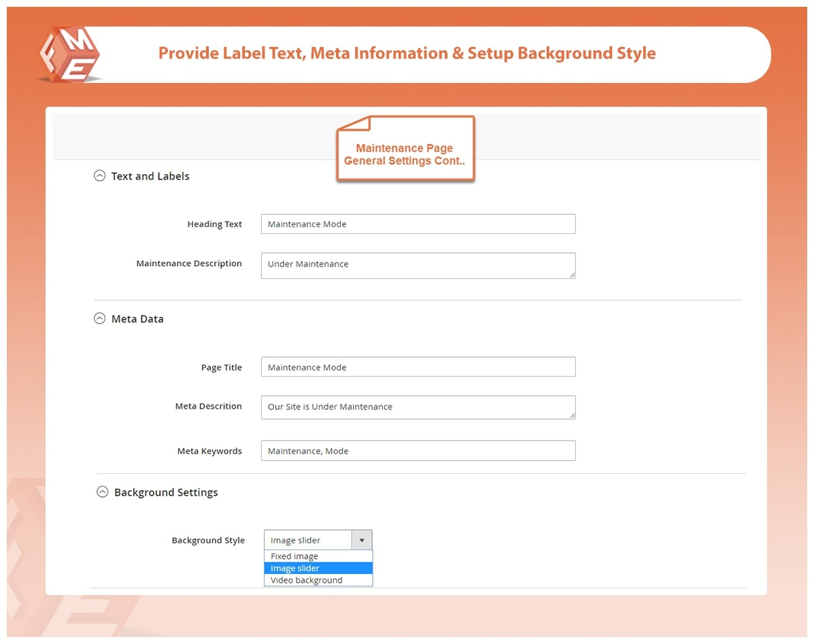The width and height of the screenshot is (814, 644).
Task: Click the Background Style dropdown arrow button
Action: 362,541
